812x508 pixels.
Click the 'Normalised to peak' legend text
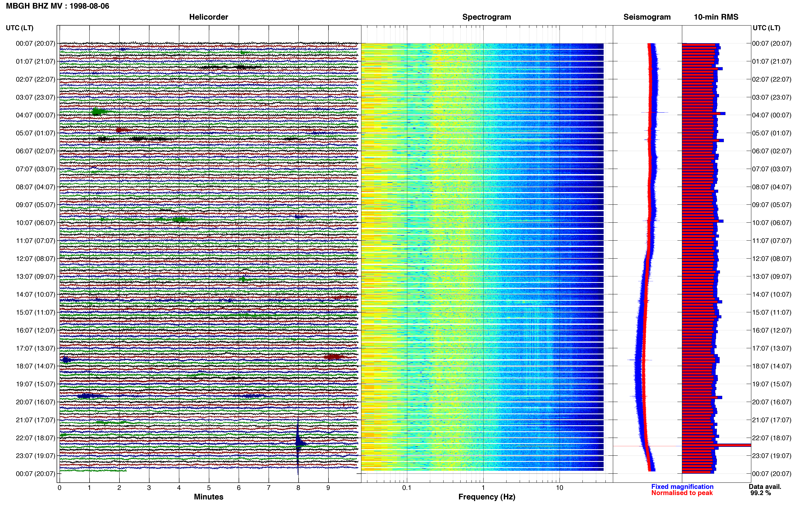coord(682,493)
